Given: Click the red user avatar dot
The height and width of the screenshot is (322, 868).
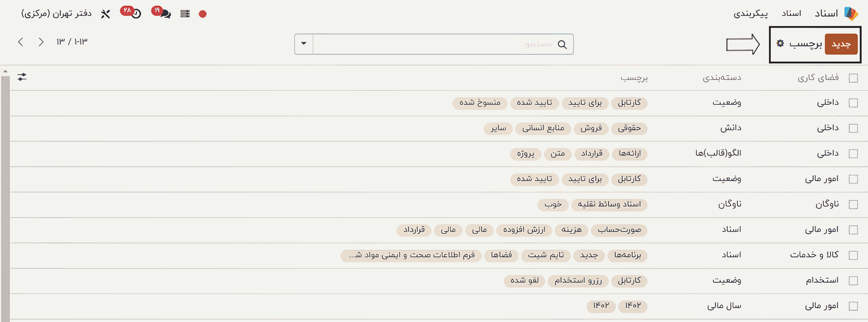Looking at the screenshot, I should (x=203, y=14).
